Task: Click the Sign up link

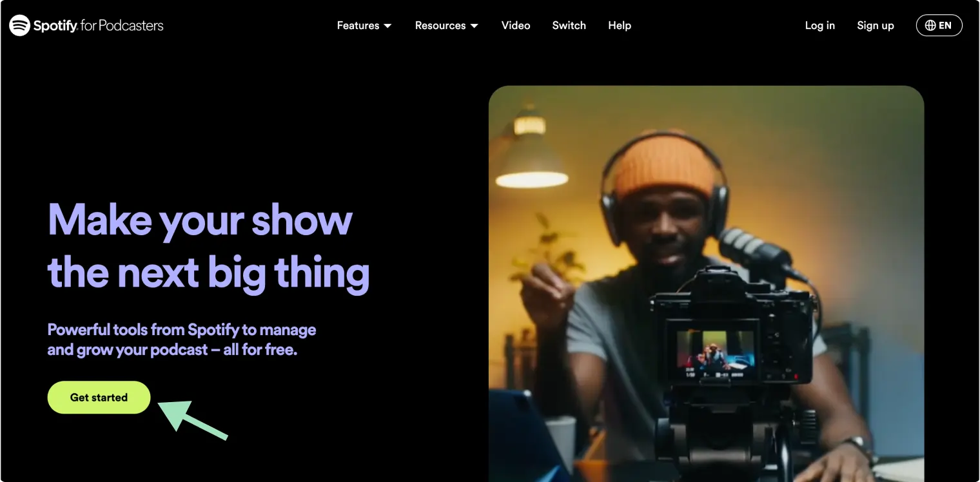Action: click(875, 25)
